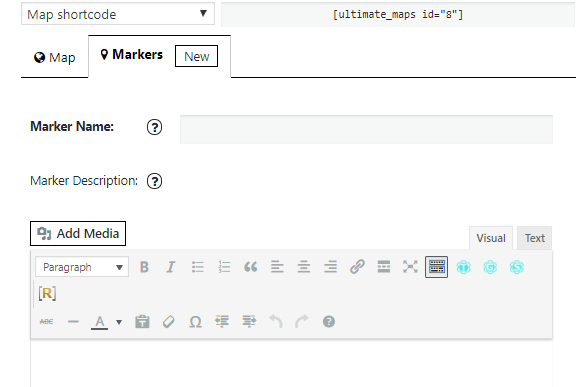Open editor keyboard shortcuts help
The image size is (576, 387).
tap(329, 322)
